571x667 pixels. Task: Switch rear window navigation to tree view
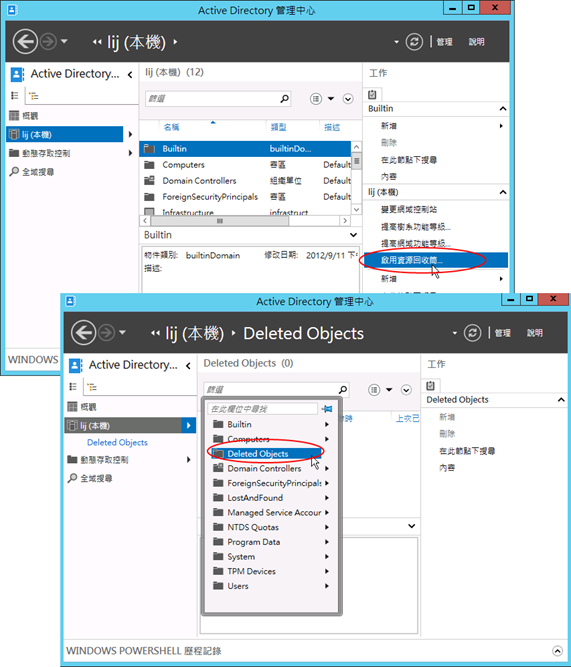33,96
